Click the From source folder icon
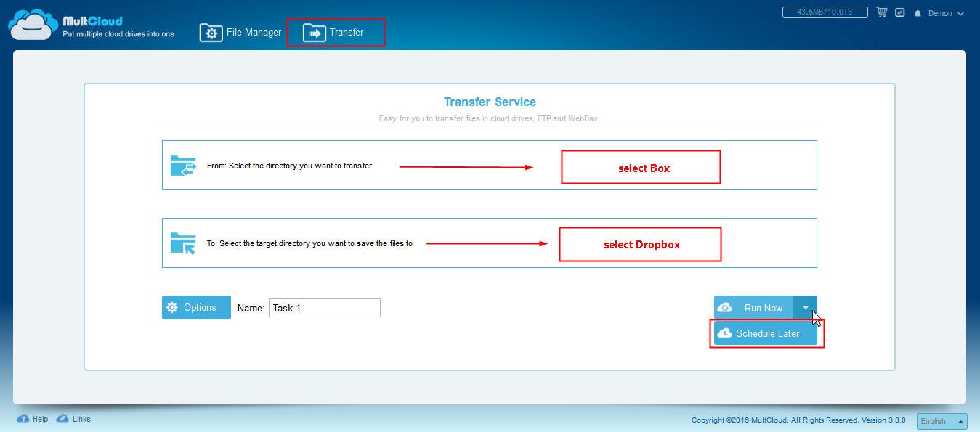The height and width of the screenshot is (432, 980). (183, 166)
